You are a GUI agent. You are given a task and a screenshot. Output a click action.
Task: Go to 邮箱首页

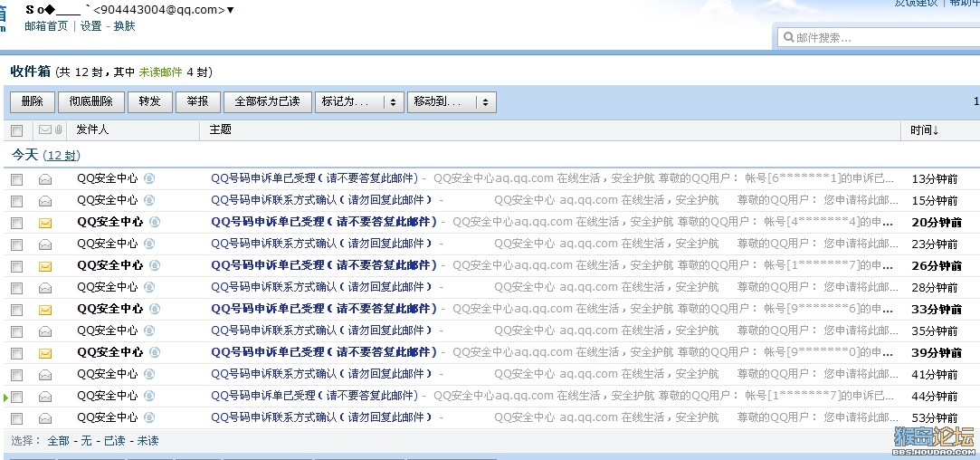46,26
